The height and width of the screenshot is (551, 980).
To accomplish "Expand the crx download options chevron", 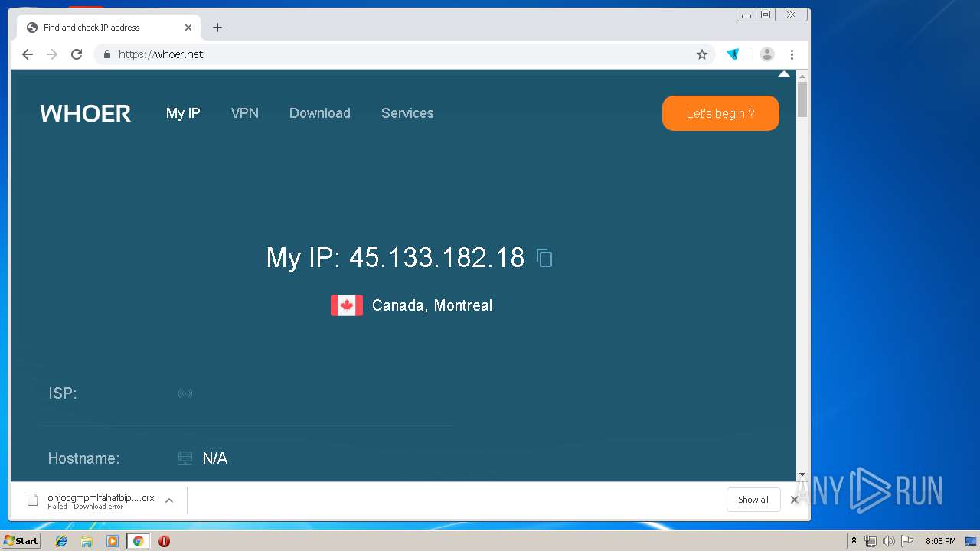I will (x=169, y=500).
